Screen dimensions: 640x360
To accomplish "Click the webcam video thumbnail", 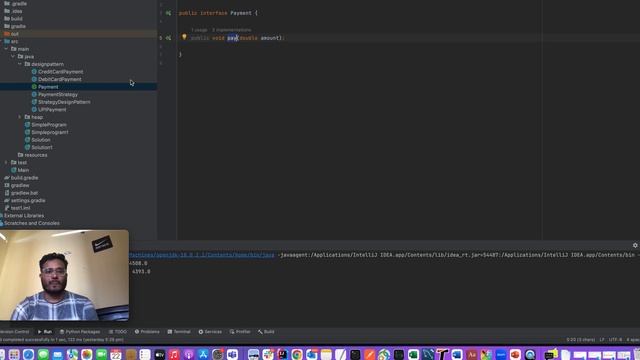I will click(64, 275).
